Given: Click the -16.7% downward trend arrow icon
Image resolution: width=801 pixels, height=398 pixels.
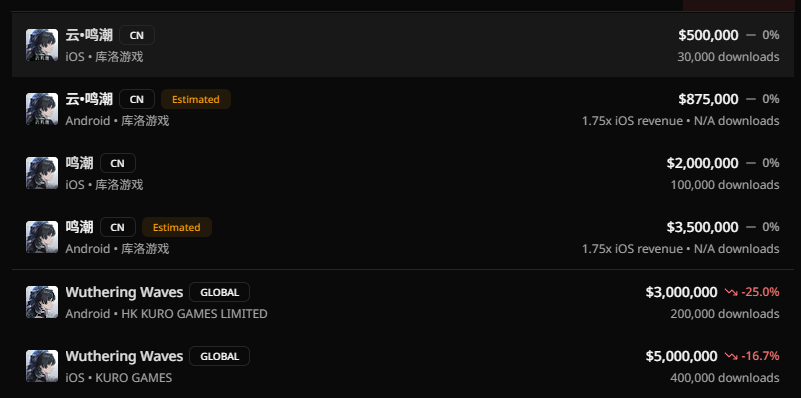Looking at the screenshot, I should 731,356.
